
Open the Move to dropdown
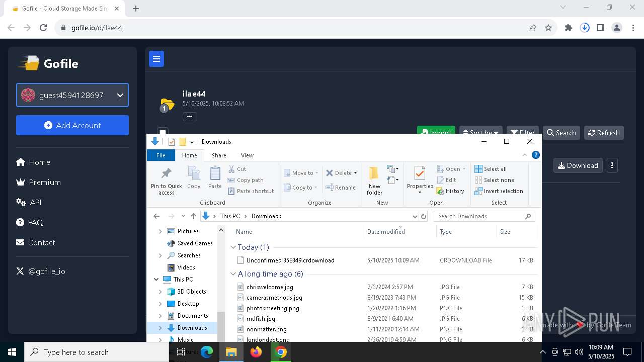click(x=301, y=173)
